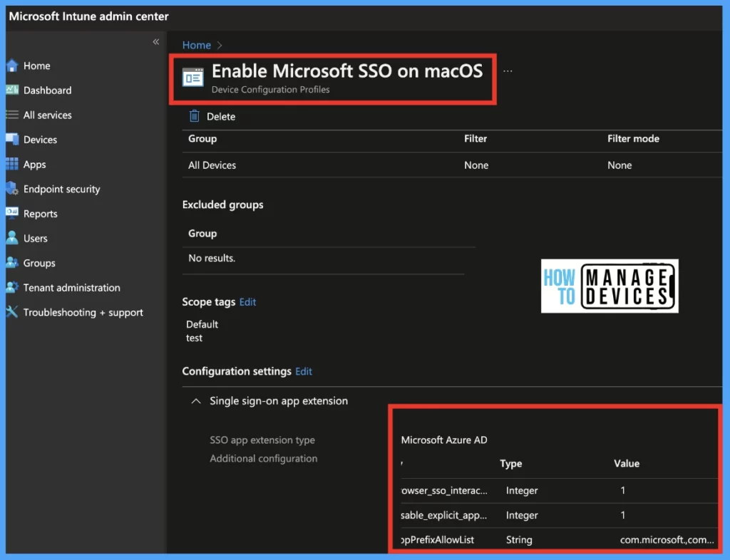
Task: Click the Apps grid icon
Action: pyautogui.click(x=12, y=164)
